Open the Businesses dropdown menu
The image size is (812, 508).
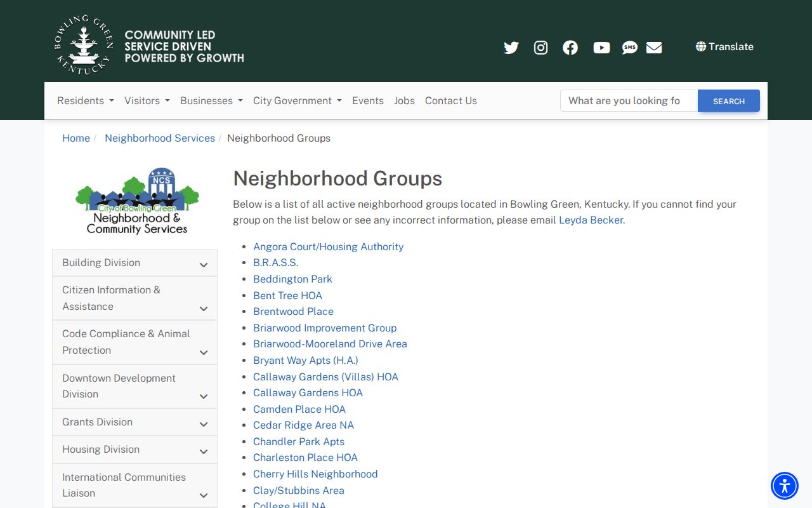(x=211, y=100)
